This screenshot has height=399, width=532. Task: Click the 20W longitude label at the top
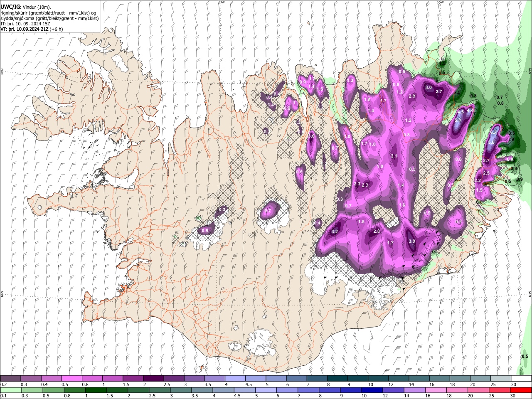221,2
